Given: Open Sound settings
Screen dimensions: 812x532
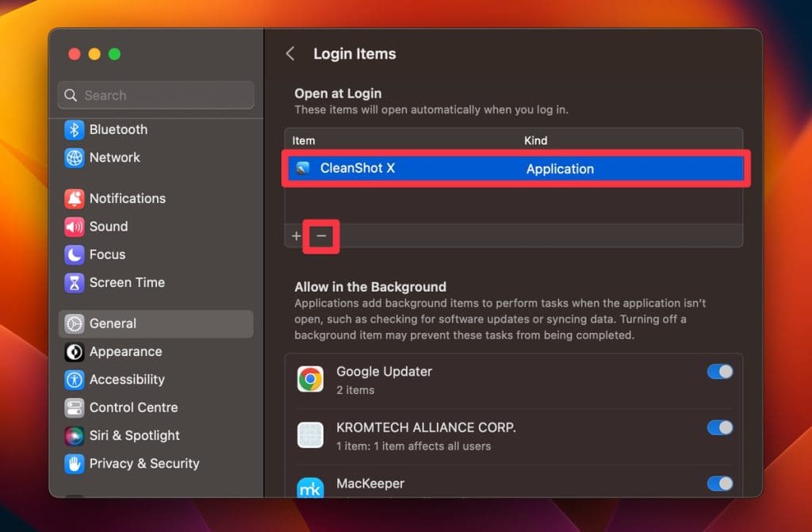Looking at the screenshot, I should (156, 227).
